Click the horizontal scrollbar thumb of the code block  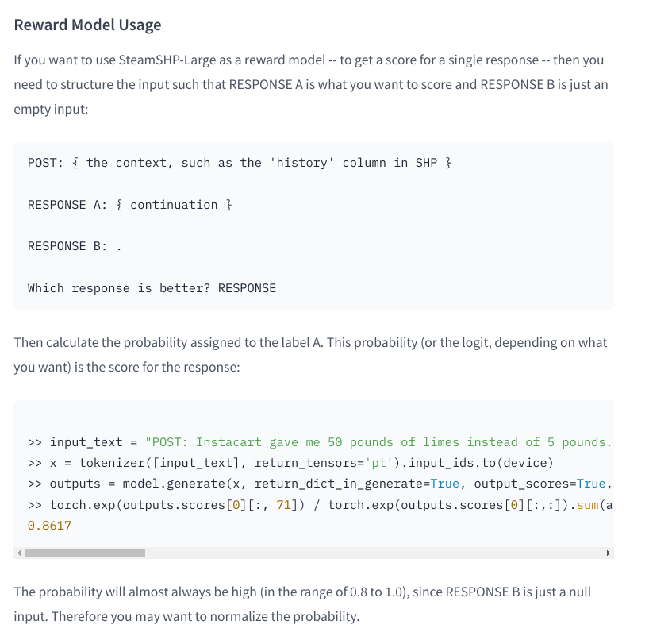tap(85, 553)
